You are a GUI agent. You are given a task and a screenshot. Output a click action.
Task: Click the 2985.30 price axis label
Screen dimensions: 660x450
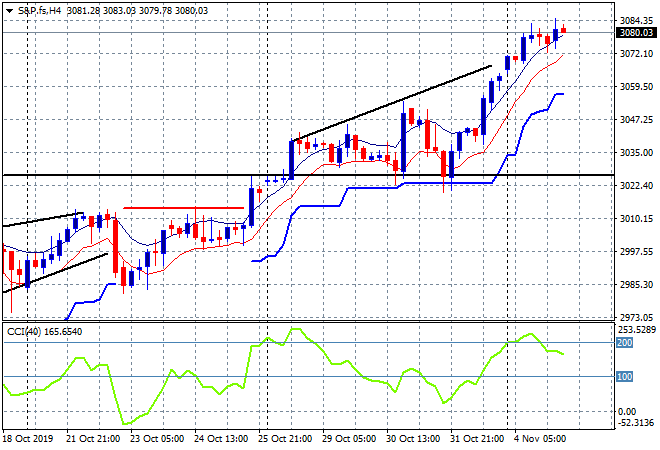(x=636, y=285)
